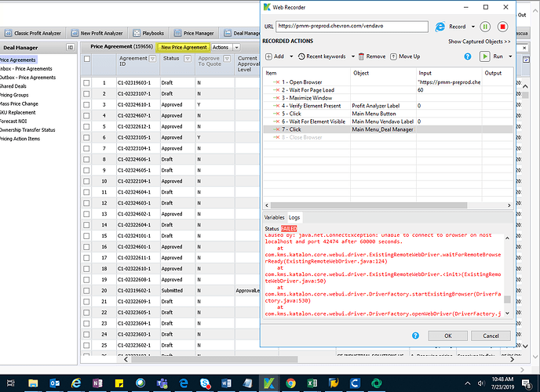Viewport: 540px width, 392px height.
Task: Check row 20 C1-02319602-1 checkbox
Action: pos(86,291)
